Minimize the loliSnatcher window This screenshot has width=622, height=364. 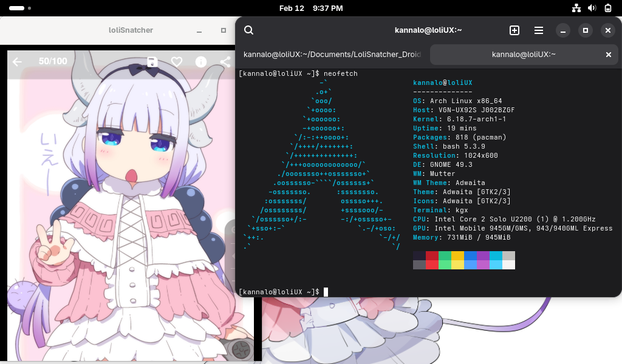coord(199,30)
